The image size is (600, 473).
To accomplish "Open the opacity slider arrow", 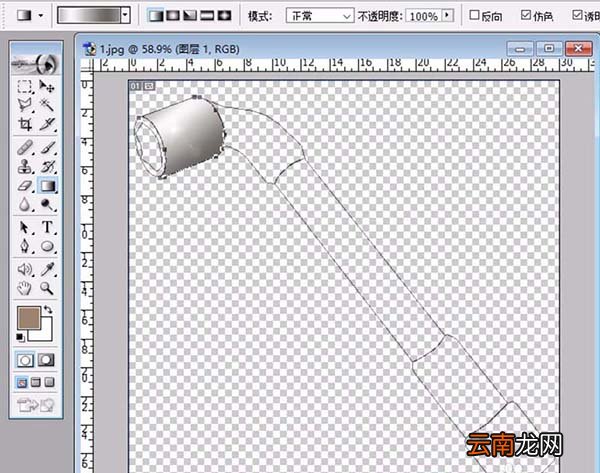I will click(447, 16).
